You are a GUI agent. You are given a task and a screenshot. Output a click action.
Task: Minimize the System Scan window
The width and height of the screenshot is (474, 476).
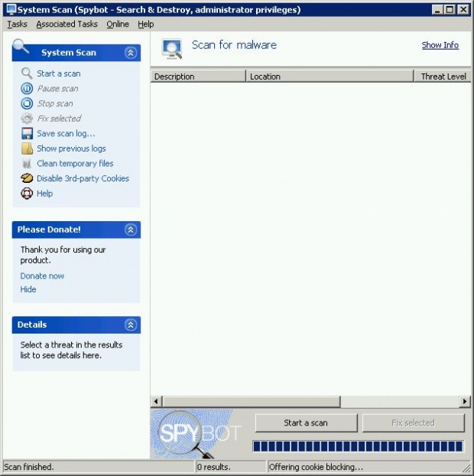[437, 10]
